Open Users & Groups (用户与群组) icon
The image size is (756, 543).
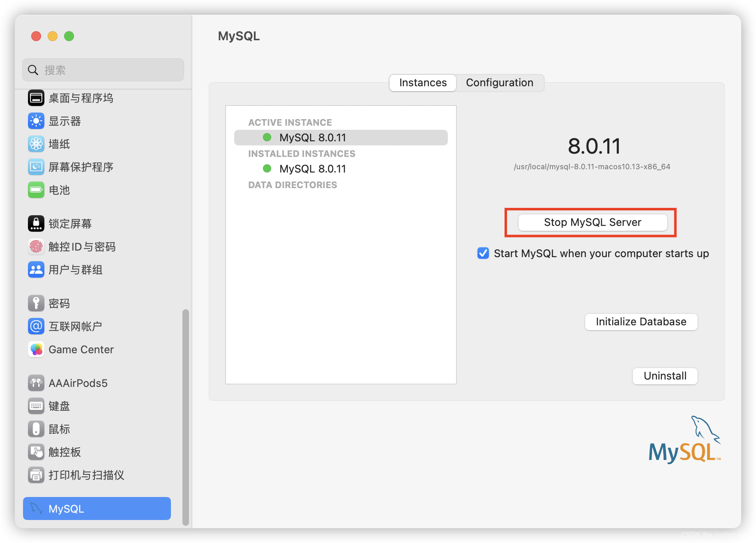36,270
